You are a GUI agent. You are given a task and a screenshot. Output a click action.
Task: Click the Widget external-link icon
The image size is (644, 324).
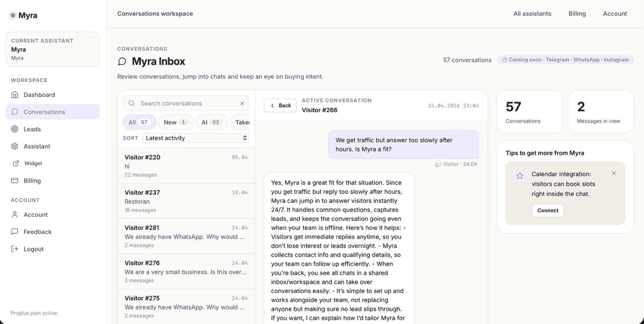16,163
